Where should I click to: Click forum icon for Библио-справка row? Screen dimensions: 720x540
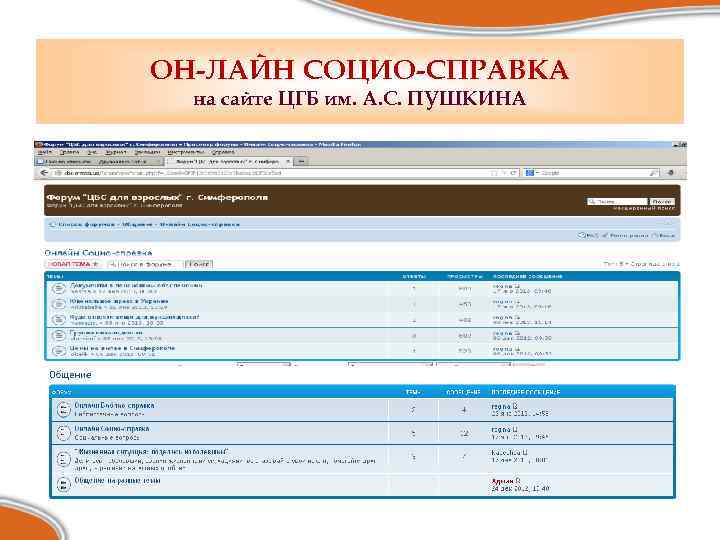tap(63, 409)
